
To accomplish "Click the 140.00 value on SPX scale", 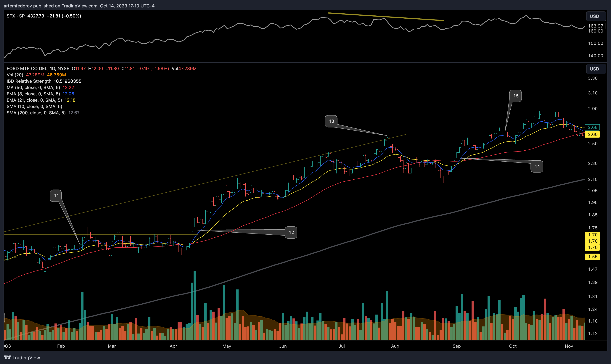I will click(595, 56).
